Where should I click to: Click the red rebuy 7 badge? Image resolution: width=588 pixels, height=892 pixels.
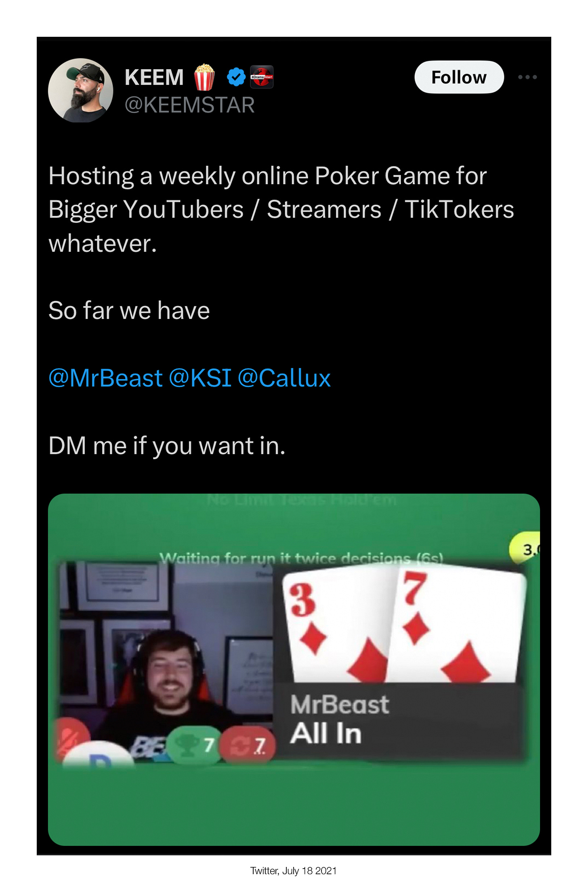(248, 745)
